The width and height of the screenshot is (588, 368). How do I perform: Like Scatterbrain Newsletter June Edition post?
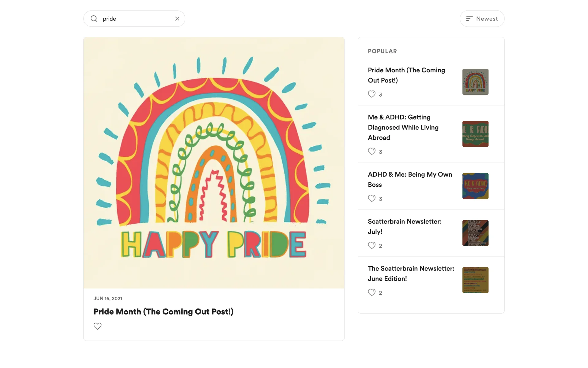tap(371, 292)
